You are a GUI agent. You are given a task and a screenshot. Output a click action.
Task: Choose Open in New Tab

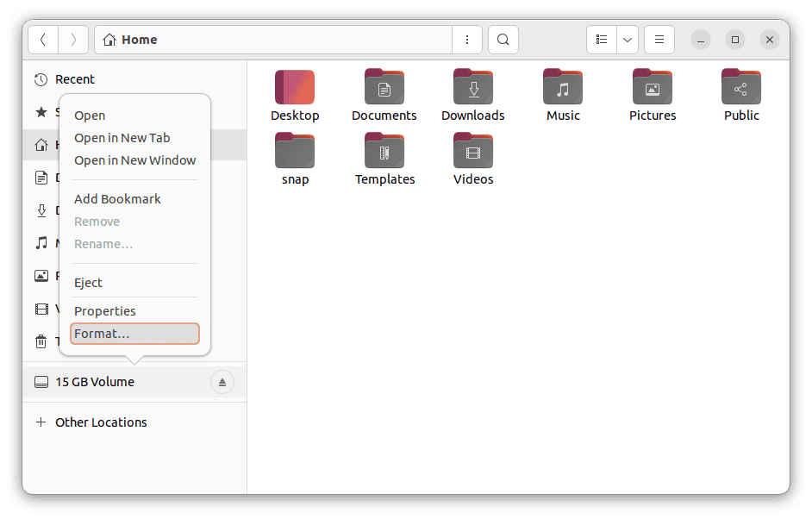point(134,138)
